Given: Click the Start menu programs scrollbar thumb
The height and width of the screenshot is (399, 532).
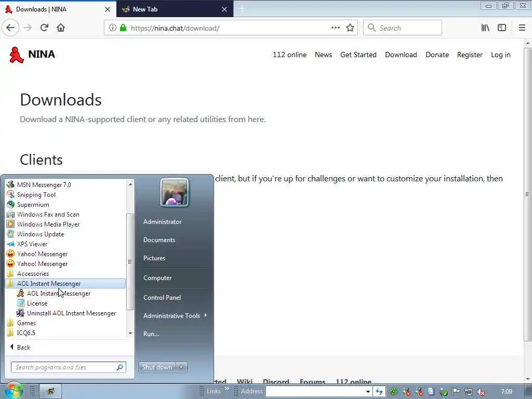Looking at the screenshot, I should tap(130, 262).
